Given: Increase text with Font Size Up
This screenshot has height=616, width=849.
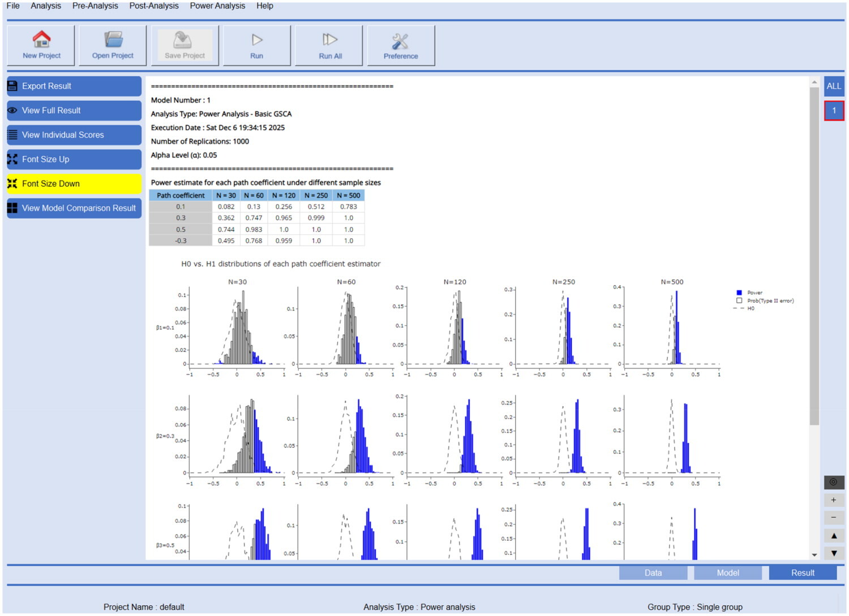Looking at the screenshot, I should click(74, 159).
